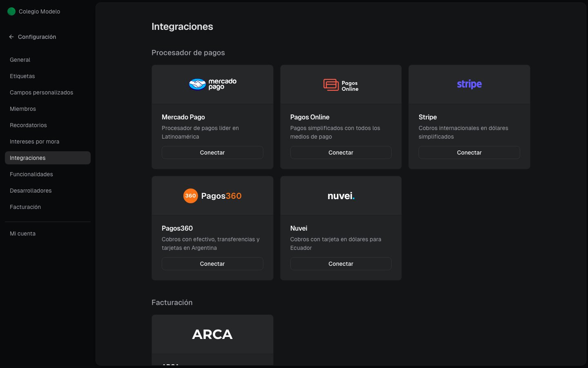Click the Mercado Pago logo
The image size is (588, 368).
tap(212, 84)
